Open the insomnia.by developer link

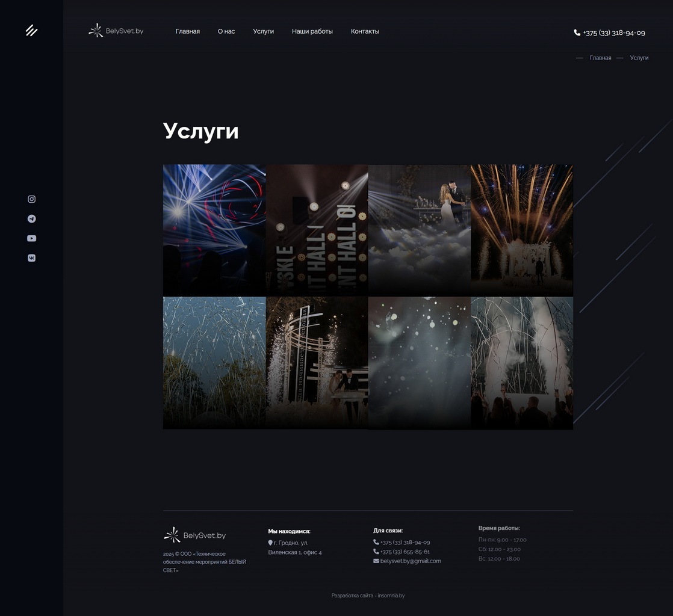391,596
